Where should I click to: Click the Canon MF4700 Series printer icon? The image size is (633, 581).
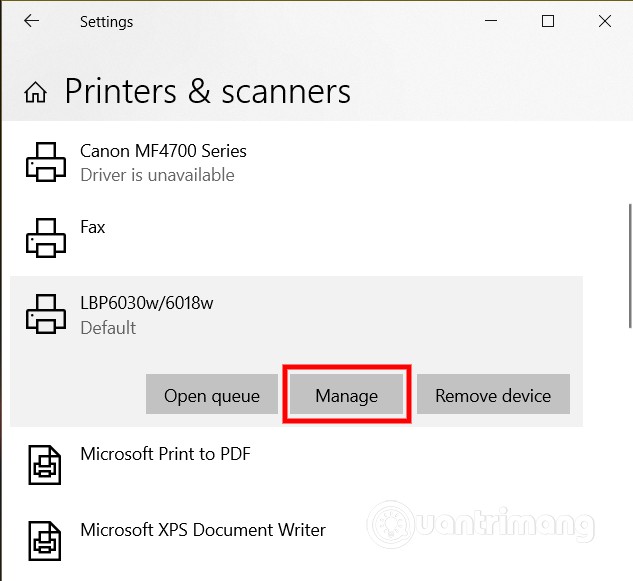[x=46, y=162]
